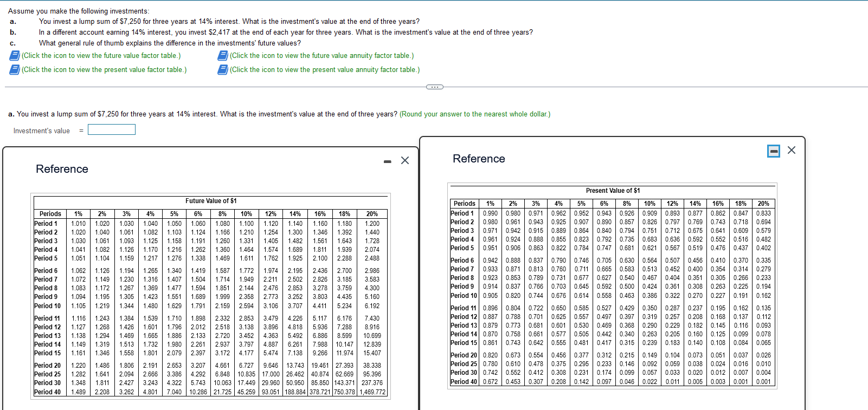Click Period 10 row label in Future Value table

(48, 306)
